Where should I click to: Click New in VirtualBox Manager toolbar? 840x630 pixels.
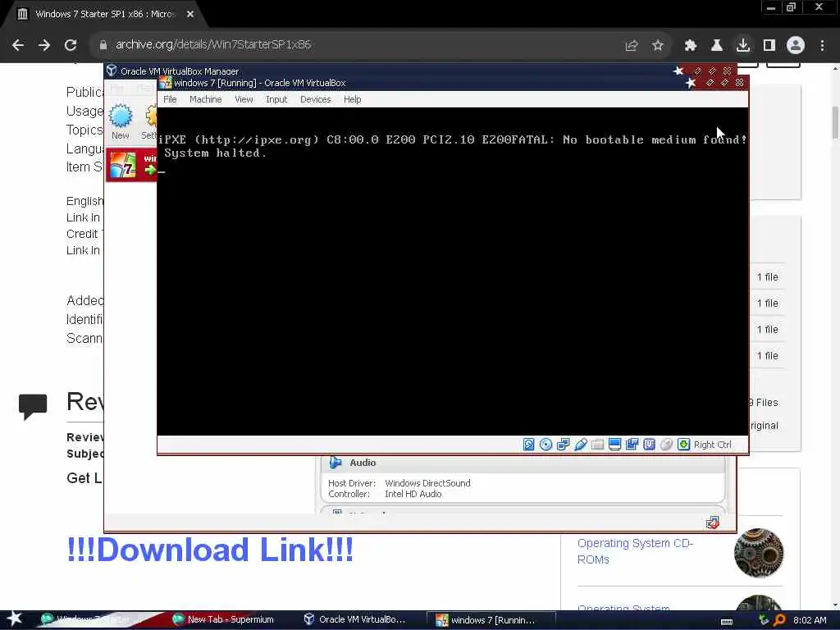[x=121, y=121]
